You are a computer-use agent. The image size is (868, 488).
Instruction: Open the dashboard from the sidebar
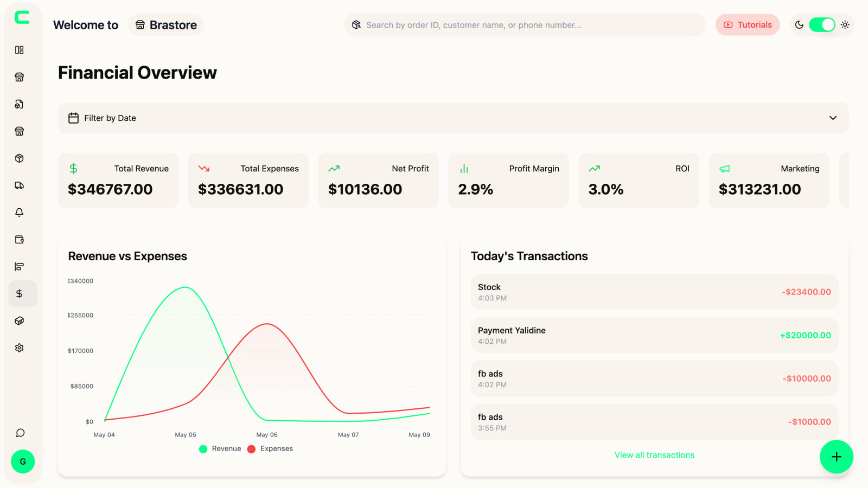coord(20,50)
